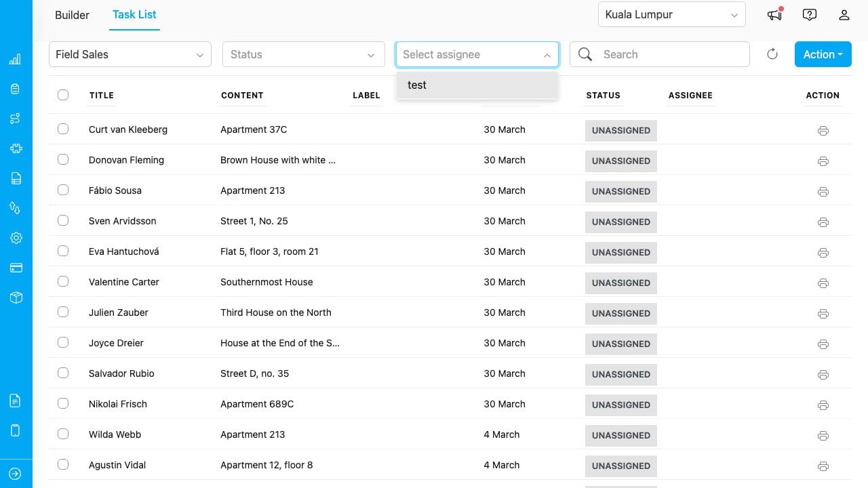Check the Joyce Dreier row checkbox
Image resolution: width=868 pixels, height=488 pixels.
63,342
